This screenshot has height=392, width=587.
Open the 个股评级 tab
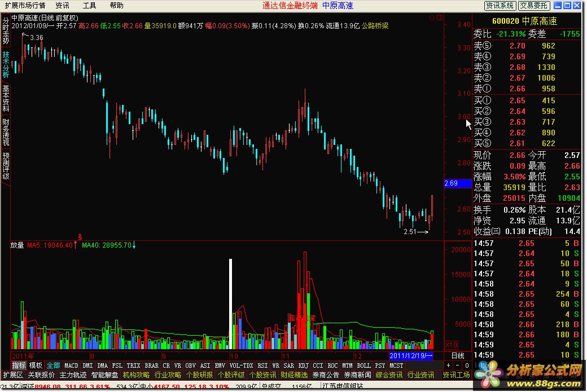231,375
